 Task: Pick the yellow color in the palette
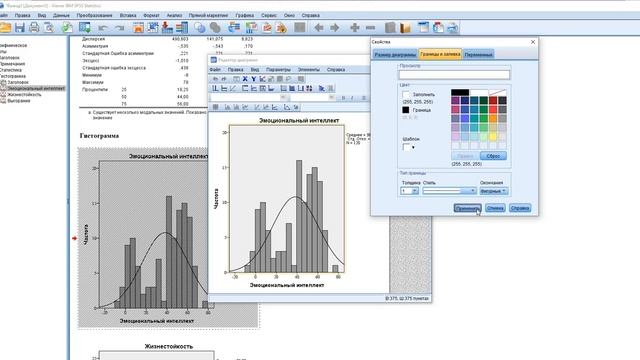pos(493,136)
